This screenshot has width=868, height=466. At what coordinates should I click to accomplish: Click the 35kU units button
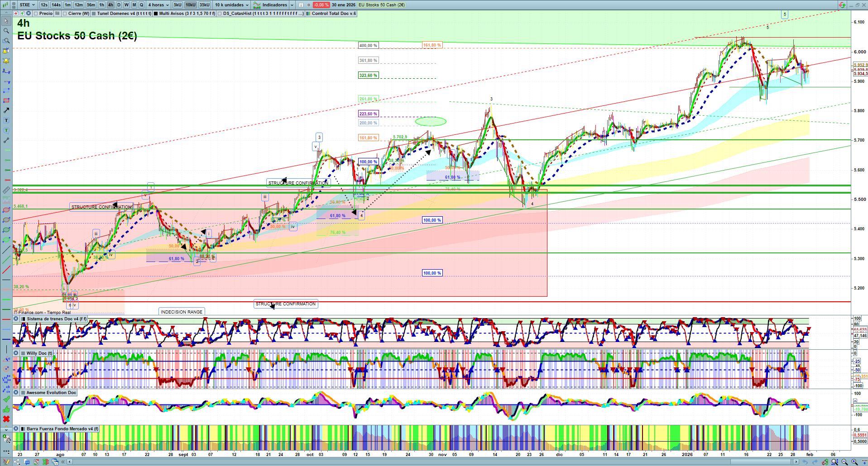coord(205,5)
